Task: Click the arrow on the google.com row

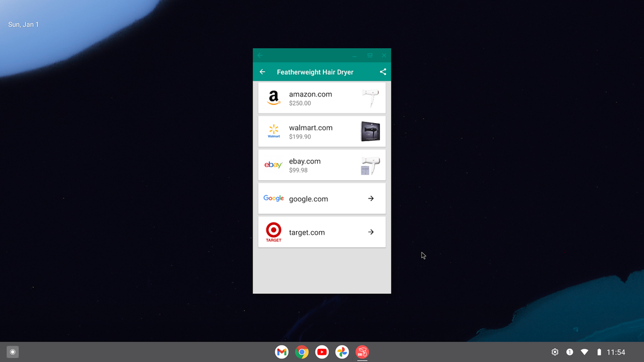Action: (371, 198)
